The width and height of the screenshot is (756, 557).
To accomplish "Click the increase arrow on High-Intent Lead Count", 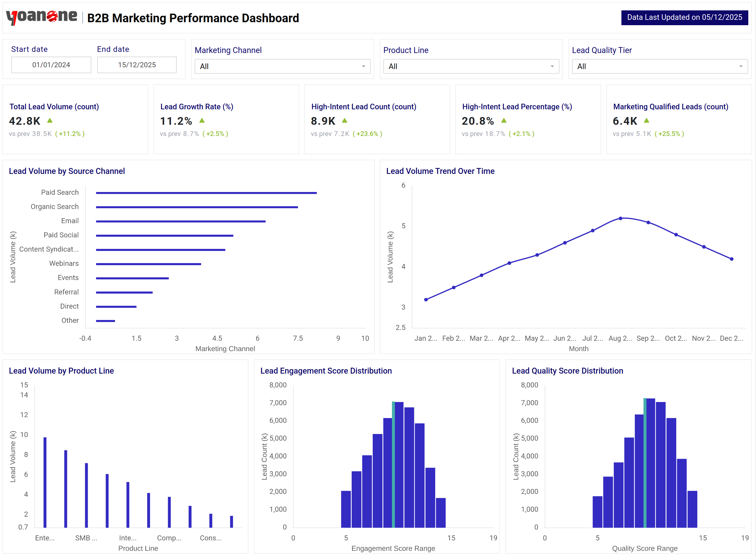I will coord(344,120).
